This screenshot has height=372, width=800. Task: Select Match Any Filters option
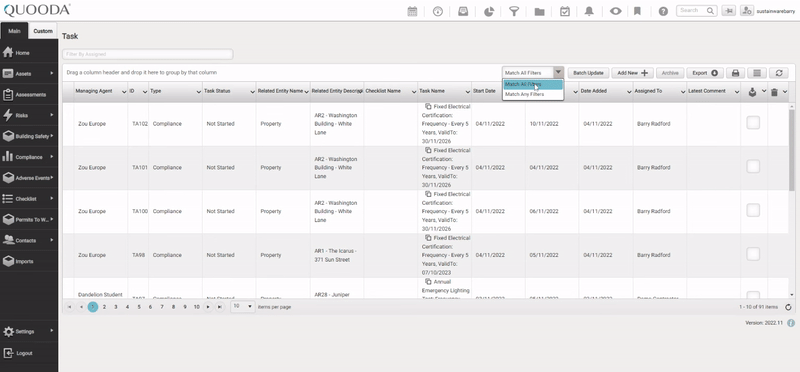click(533, 94)
